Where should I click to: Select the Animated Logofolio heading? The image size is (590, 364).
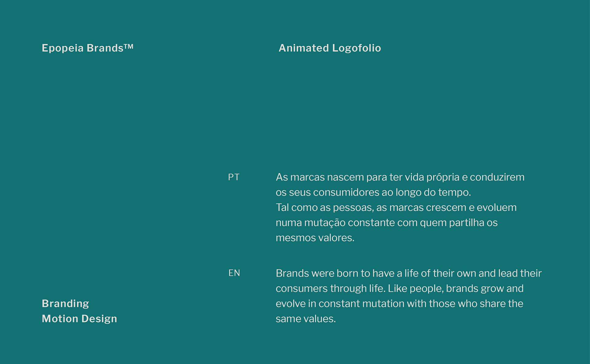click(x=330, y=48)
